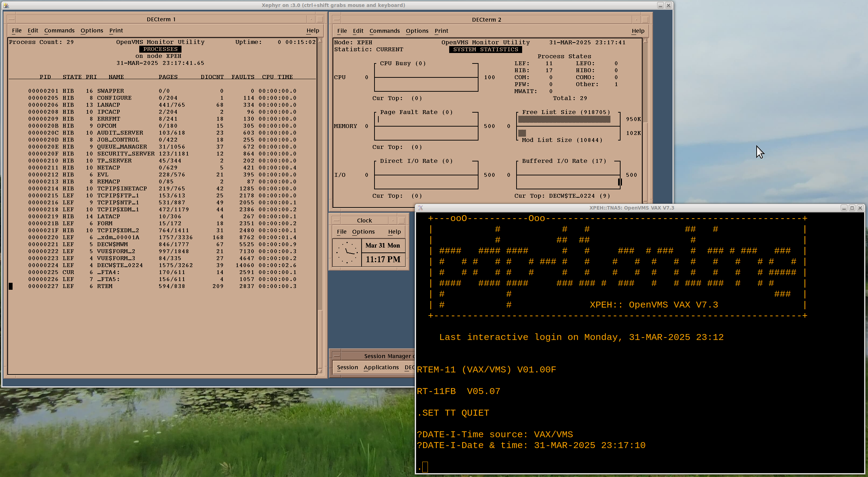Viewport: 868px width, 477px height.
Task: Click the Xephyr window icon
Action: (x=6, y=5)
